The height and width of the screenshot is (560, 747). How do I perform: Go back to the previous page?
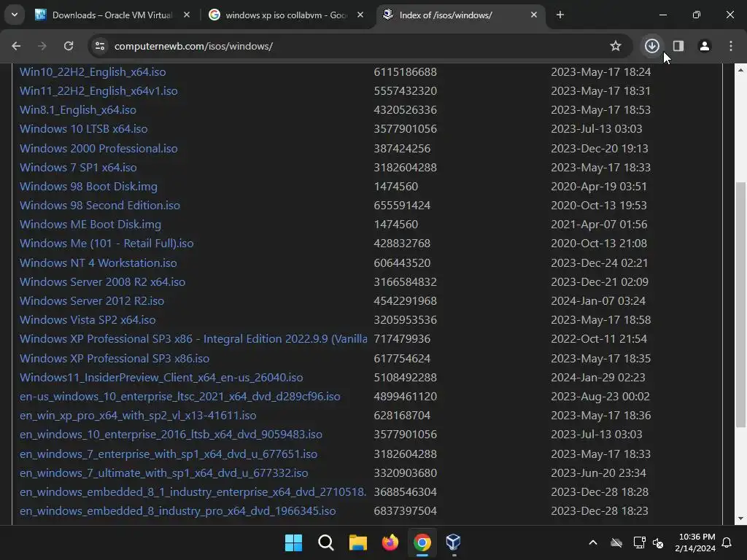pyautogui.click(x=16, y=46)
